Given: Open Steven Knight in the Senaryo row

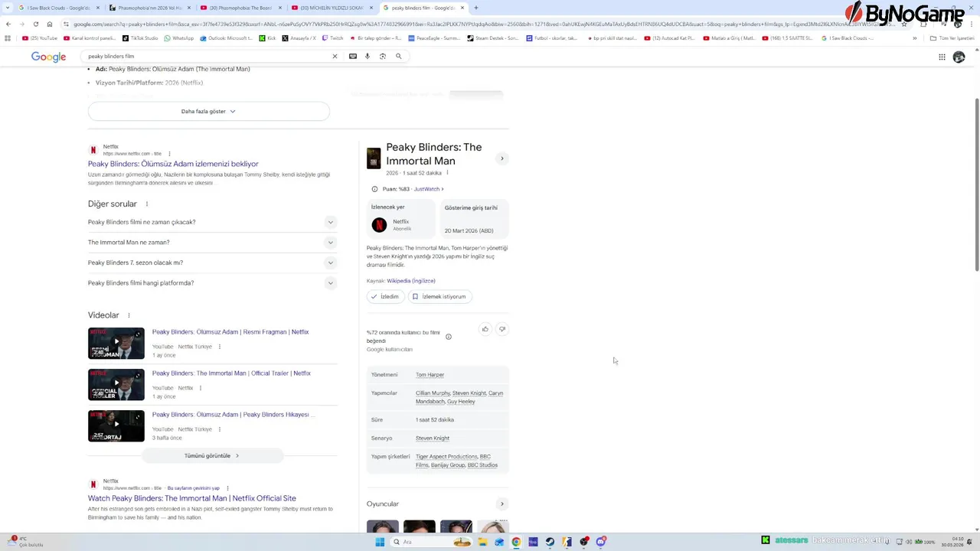Looking at the screenshot, I should [433, 439].
